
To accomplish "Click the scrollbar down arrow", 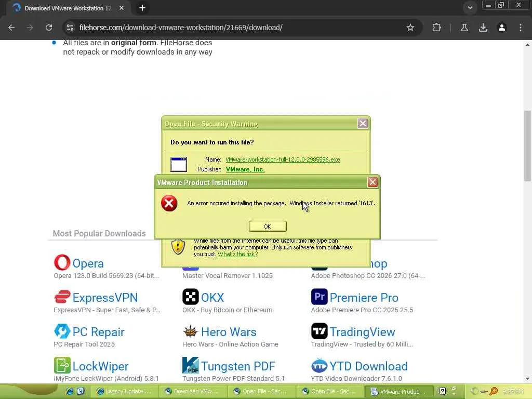I will [528, 379].
